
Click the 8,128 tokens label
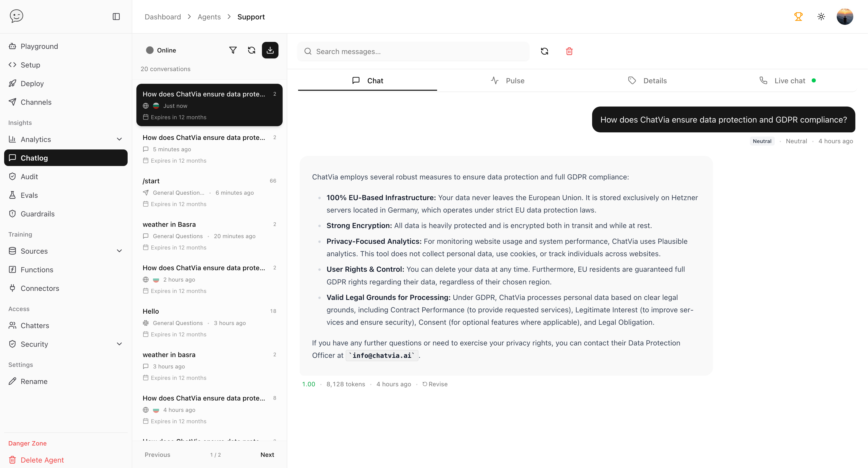pos(345,384)
